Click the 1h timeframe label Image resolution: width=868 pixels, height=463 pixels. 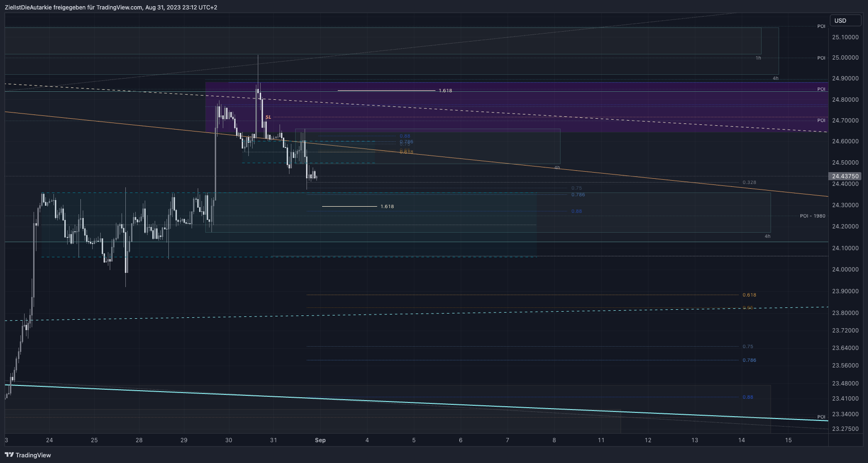tap(758, 58)
